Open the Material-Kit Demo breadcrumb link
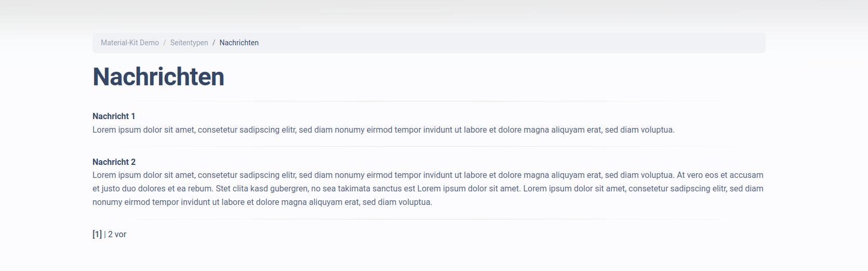 [130, 43]
